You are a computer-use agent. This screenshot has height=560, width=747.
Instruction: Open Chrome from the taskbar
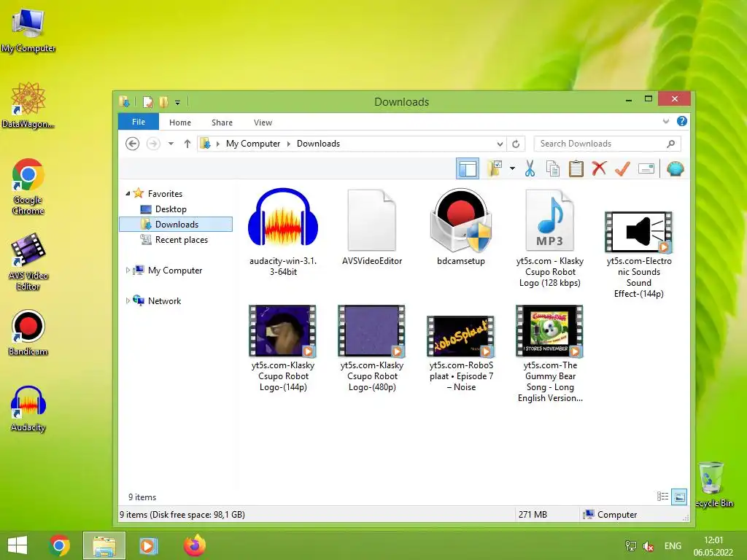click(x=59, y=545)
